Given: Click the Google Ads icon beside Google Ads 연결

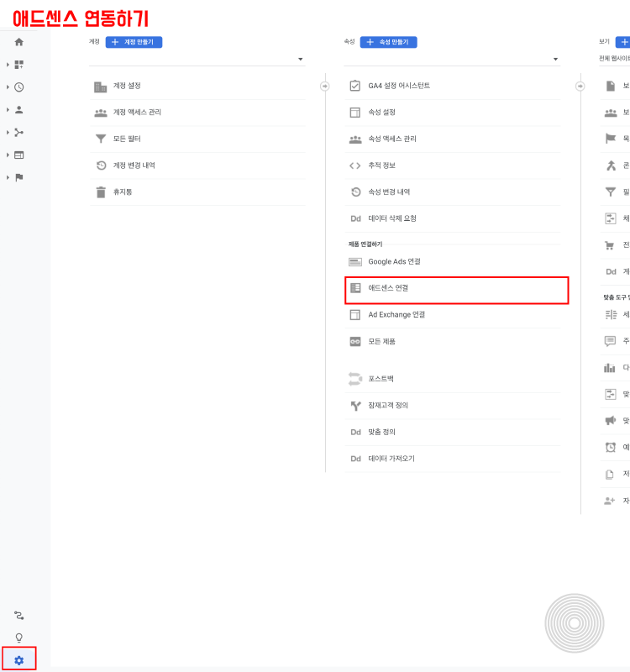Looking at the screenshot, I should (x=355, y=262).
